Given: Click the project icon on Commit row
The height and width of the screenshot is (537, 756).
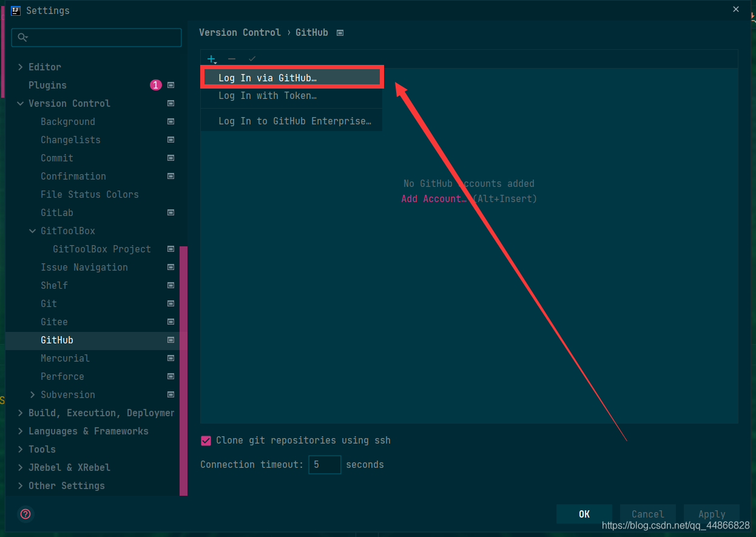Looking at the screenshot, I should click(170, 158).
